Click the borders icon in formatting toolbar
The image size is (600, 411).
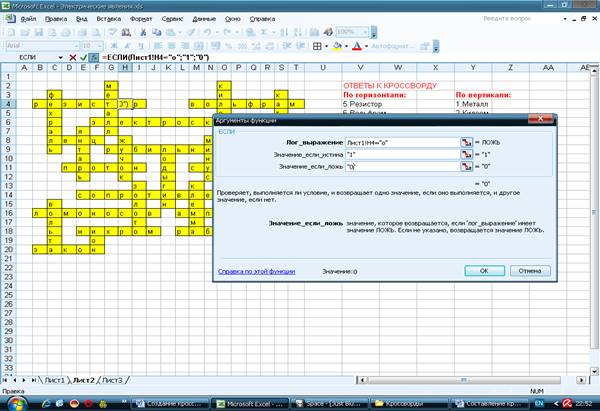318,46
